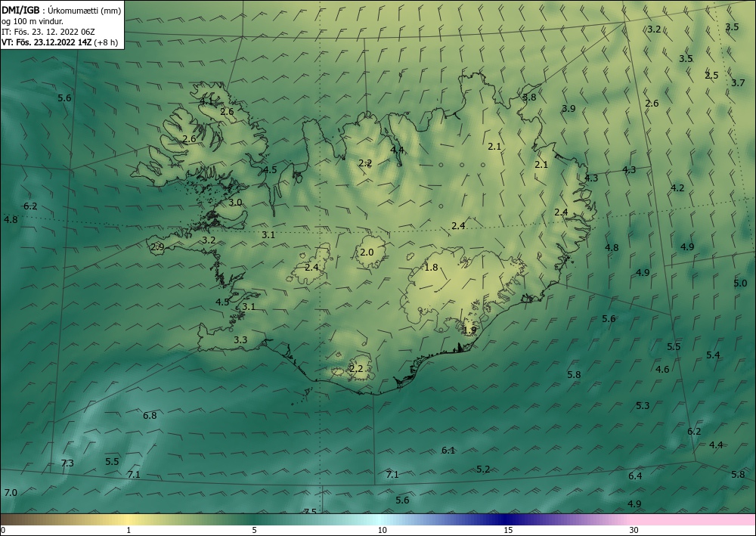Click the 'IT: Fös. 23. 12. 2022 06Z' line
Image resolution: width=756 pixels, height=536 pixels.
pos(48,32)
